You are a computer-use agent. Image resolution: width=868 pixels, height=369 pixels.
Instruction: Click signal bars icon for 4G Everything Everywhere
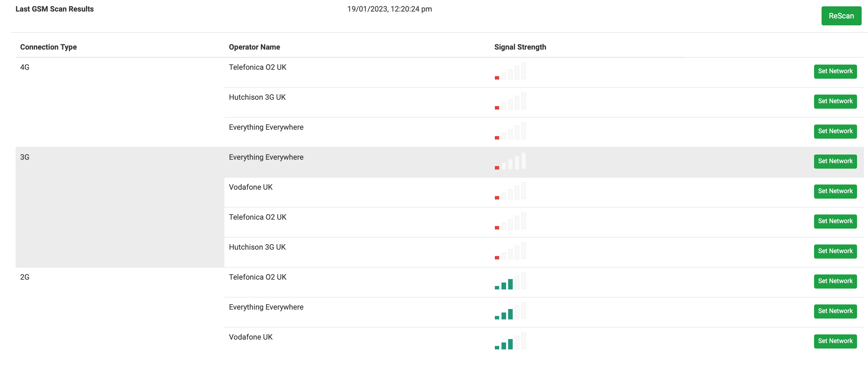tap(510, 131)
